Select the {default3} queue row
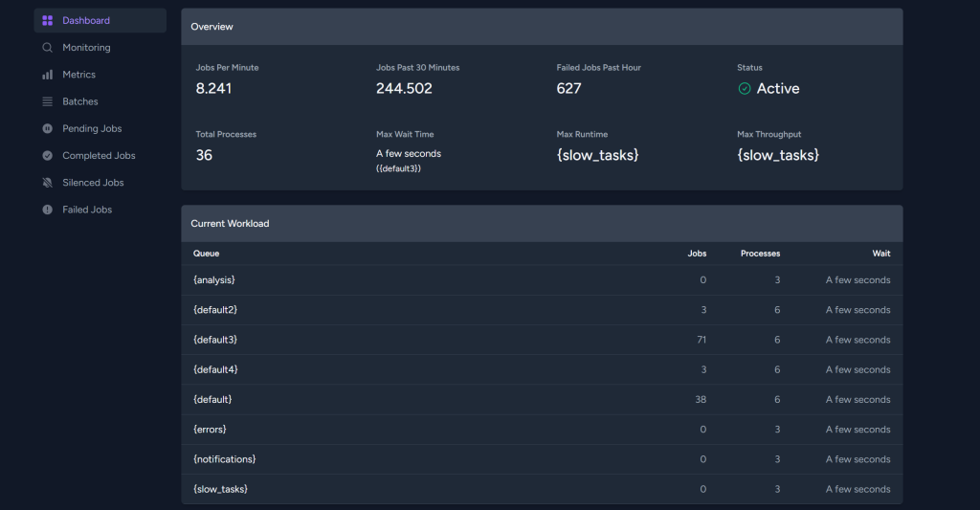Image resolution: width=980 pixels, height=510 pixels. [x=215, y=340]
